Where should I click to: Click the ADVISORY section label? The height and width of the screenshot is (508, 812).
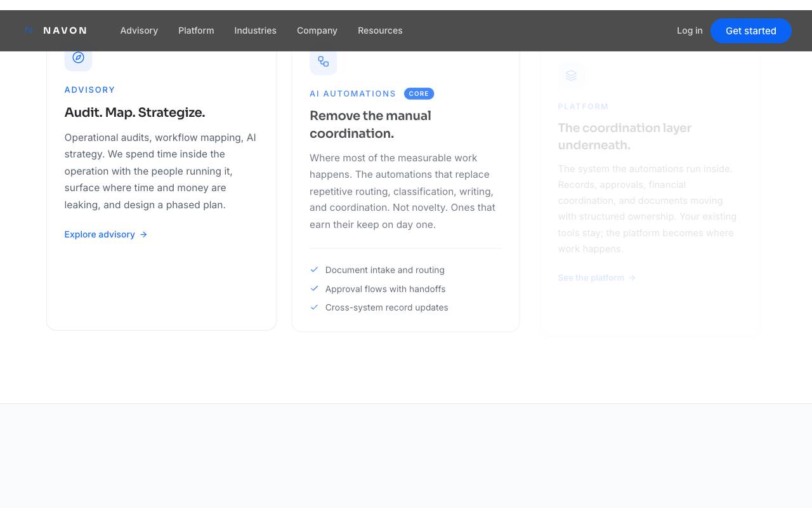(x=90, y=90)
